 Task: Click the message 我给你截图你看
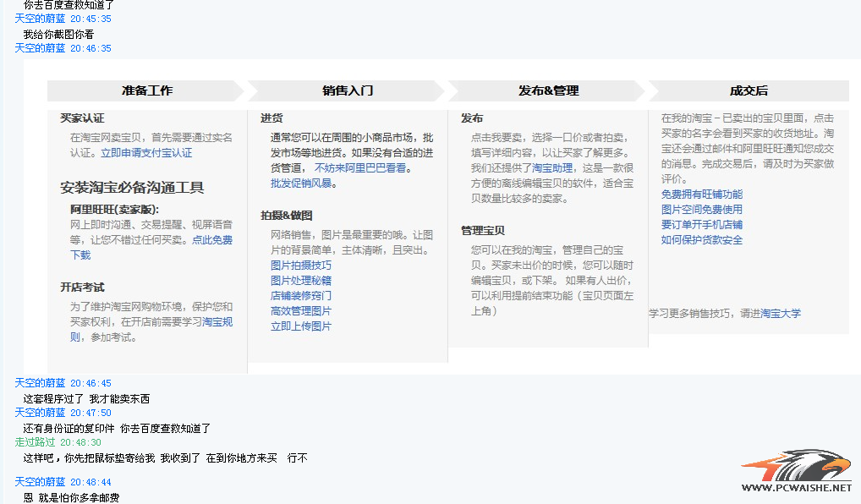(x=58, y=34)
